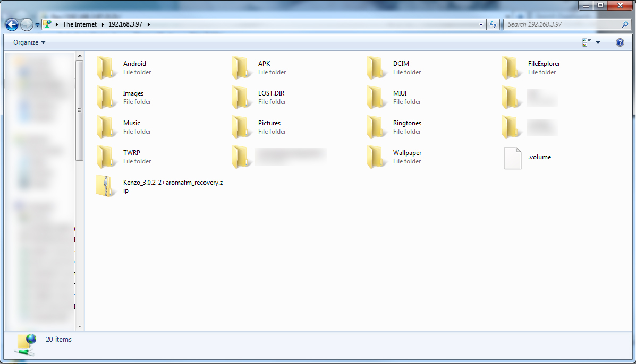This screenshot has width=636, height=364.
Task: Close the Explorer window
Action: click(621, 5)
